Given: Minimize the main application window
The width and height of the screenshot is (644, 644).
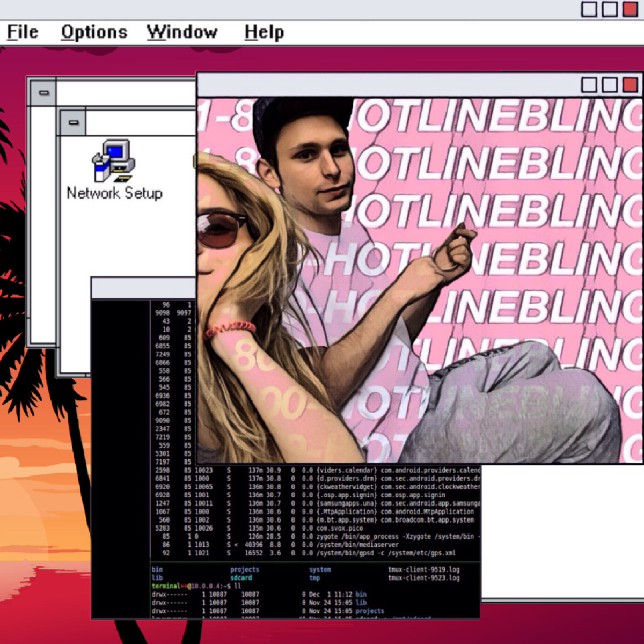Looking at the screenshot, I should tap(589, 9).
